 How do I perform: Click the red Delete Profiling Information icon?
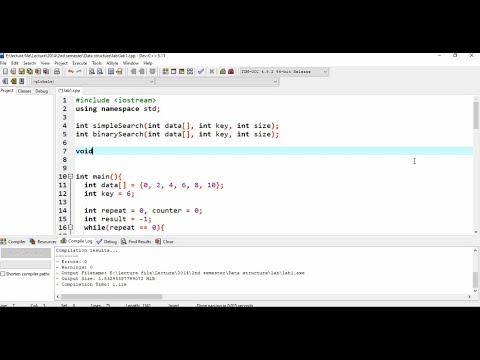pyautogui.click(x=231, y=71)
